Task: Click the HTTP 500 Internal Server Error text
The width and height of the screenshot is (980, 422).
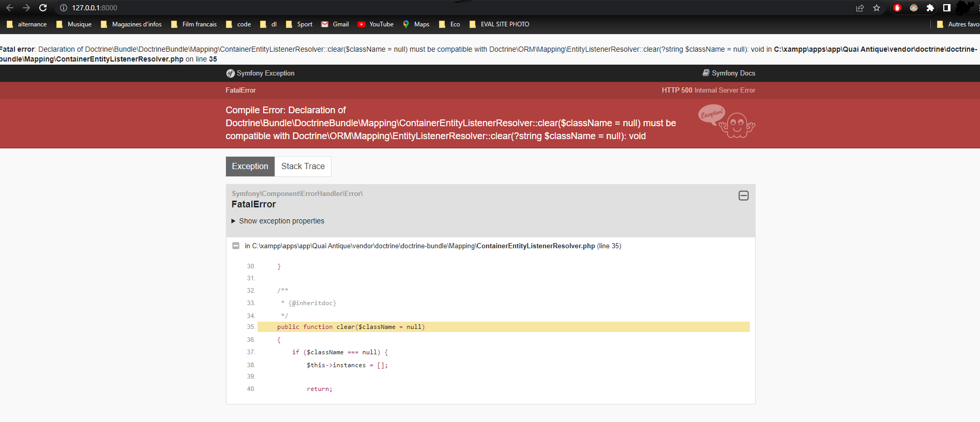Action: (x=708, y=91)
